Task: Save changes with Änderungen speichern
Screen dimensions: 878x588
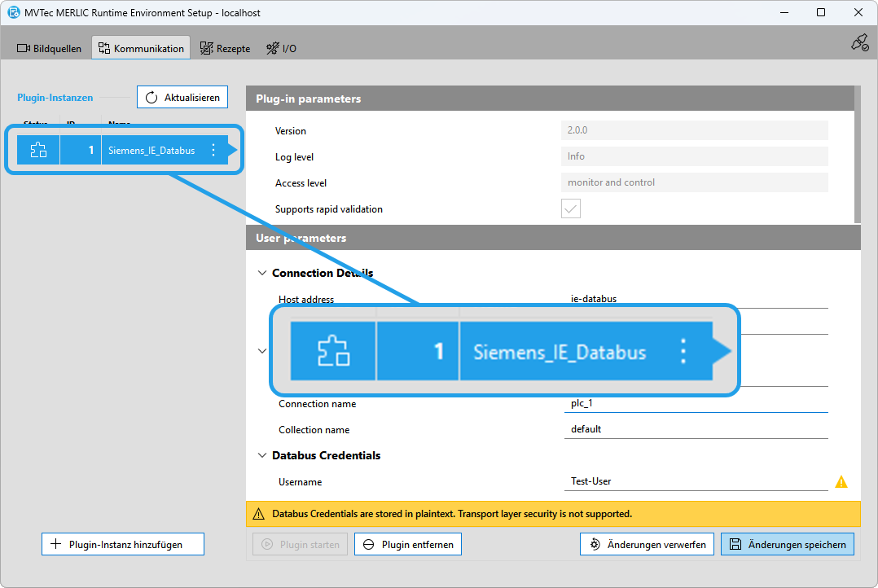Action: 788,544
